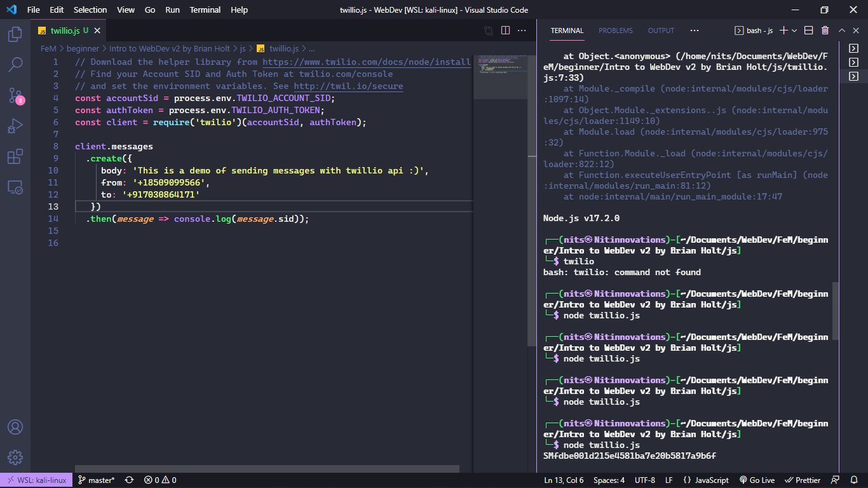Open the JavaScript language mode selector

point(706,480)
